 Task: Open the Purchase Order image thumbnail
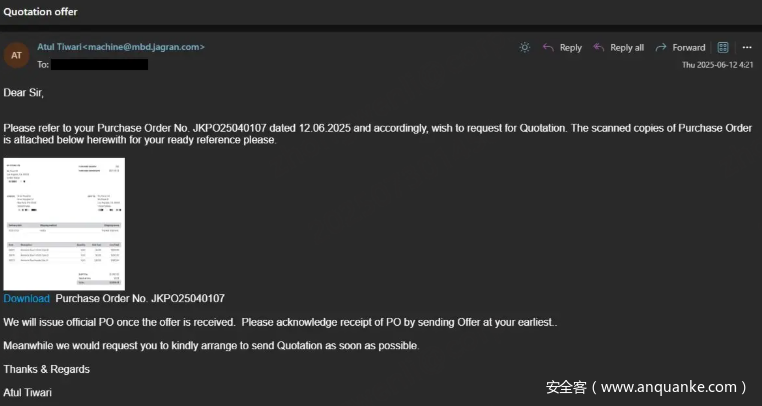click(x=64, y=224)
